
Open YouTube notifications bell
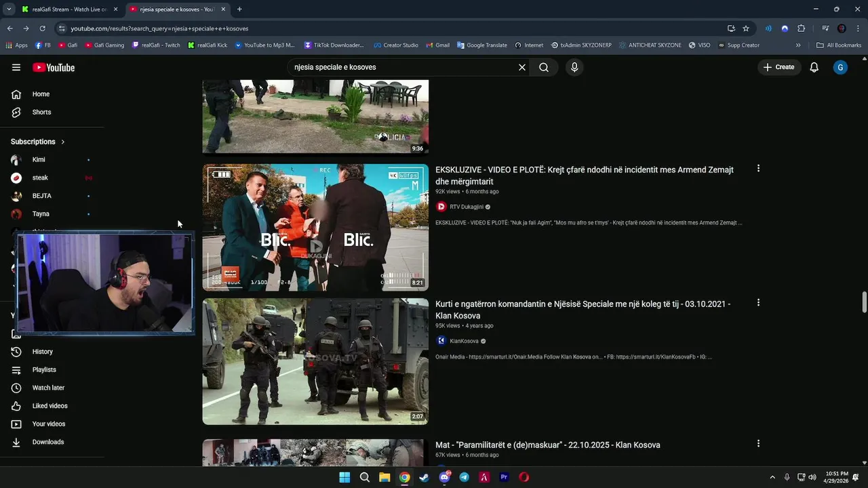(814, 67)
